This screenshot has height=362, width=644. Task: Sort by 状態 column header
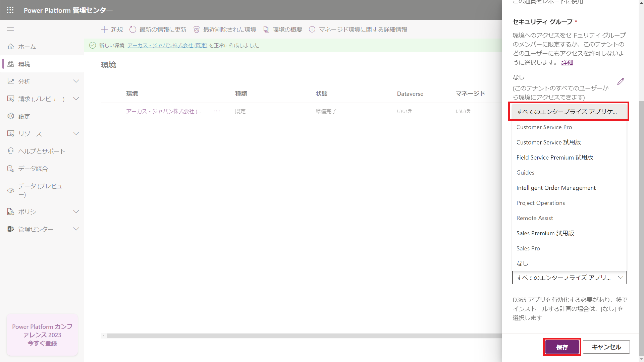pyautogui.click(x=321, y=94)
